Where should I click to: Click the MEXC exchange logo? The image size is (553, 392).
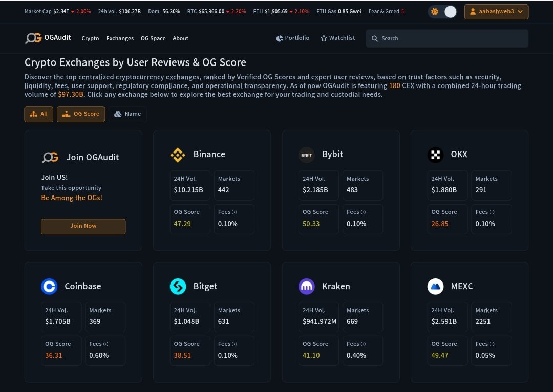click(435, 287)
